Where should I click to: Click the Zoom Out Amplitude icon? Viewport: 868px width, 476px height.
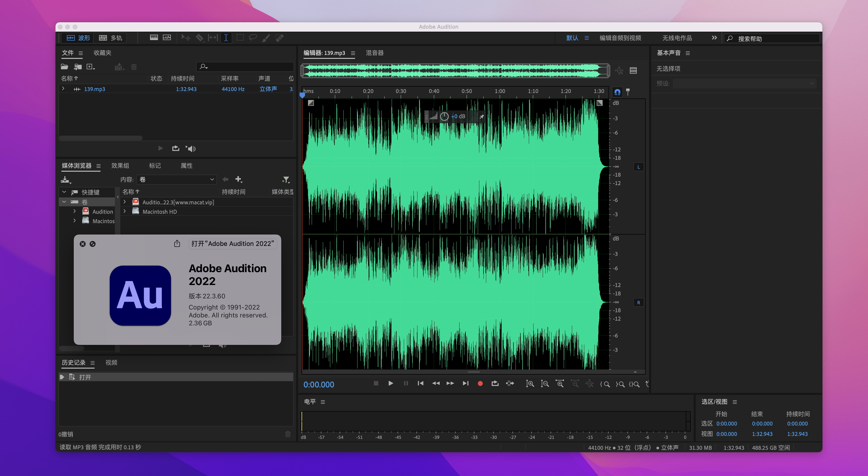(x=544, y=384)
